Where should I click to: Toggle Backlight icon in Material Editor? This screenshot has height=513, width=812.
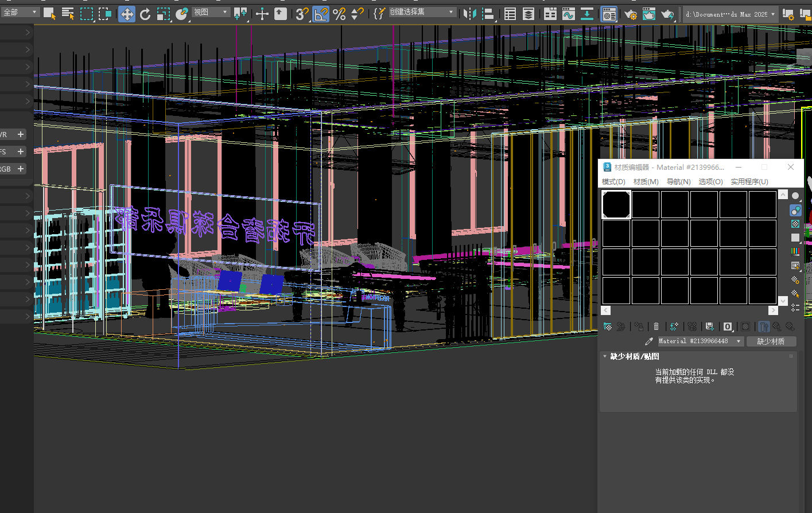[x=795, y=210]
